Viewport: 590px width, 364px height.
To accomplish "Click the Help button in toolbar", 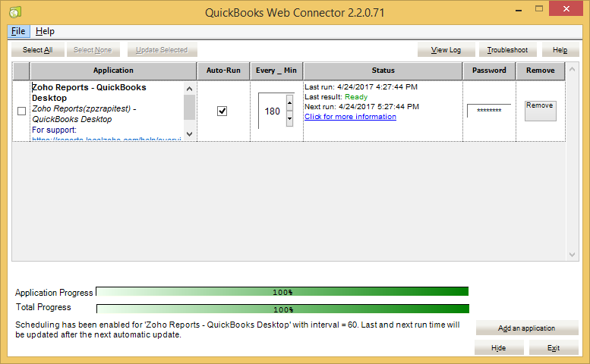I will point(560,49).
